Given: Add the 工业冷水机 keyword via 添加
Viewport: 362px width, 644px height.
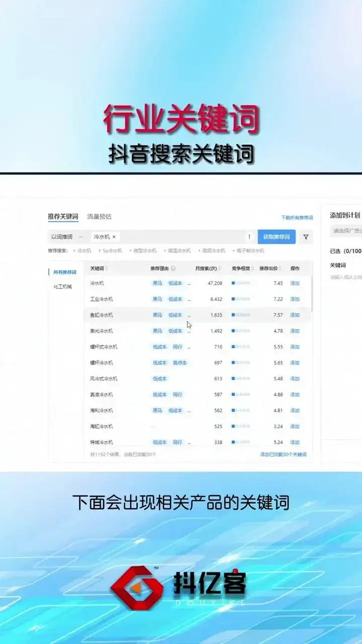Looking at the screenshot, I should tap(295, 299).
